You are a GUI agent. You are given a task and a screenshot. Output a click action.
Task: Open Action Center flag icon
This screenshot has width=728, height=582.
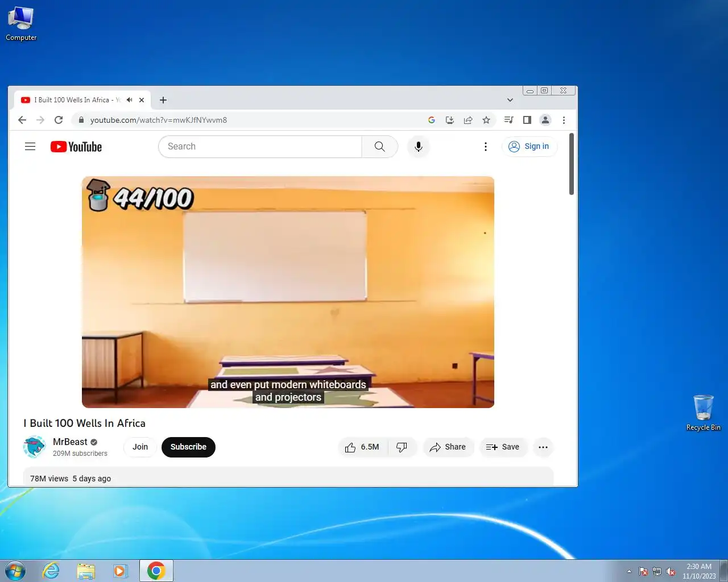point(643,571)
